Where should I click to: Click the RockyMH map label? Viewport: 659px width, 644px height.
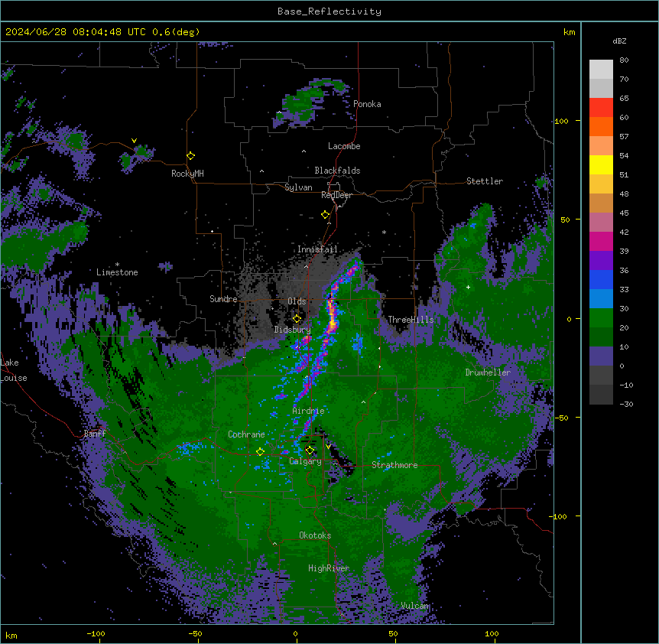(x=187, y=174)
